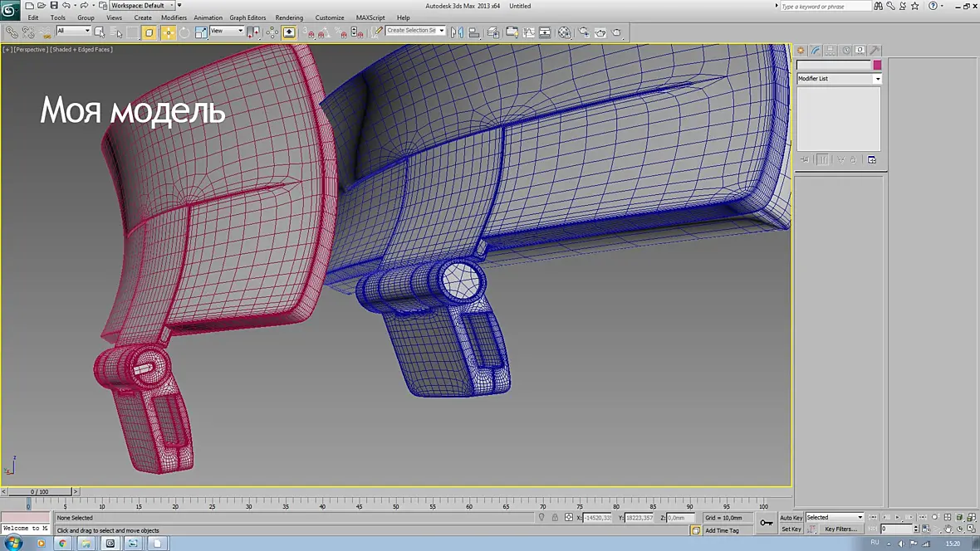This screenshot has width=980, height=551.
Task: Activate the Select and Move tool
Action: pyautogui.click(x=168, y=32)
